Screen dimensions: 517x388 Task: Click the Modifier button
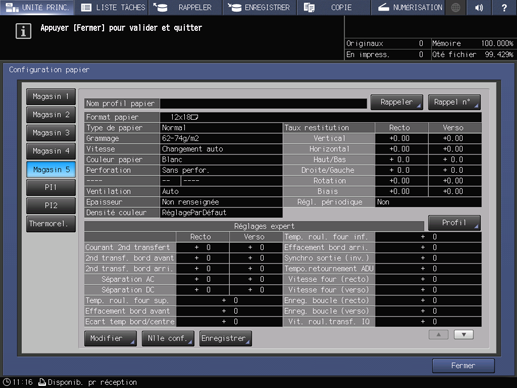click(110, 338)
